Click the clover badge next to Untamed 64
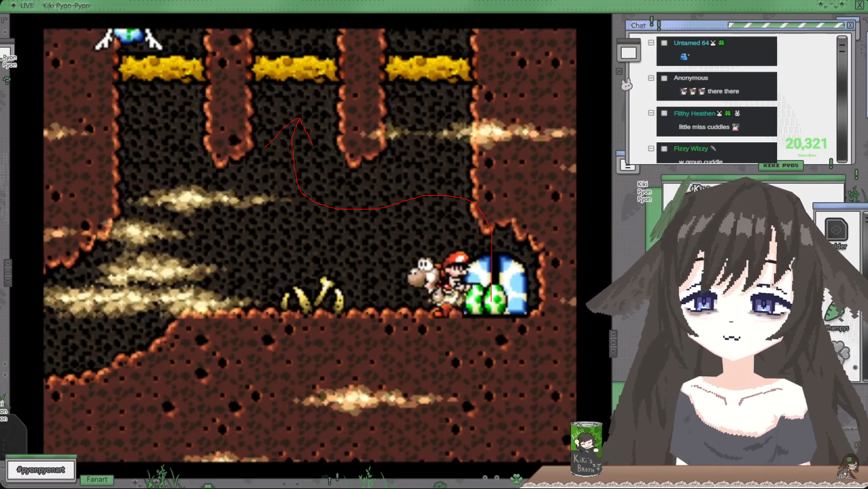The image size is (868, 489). (722, 43)
